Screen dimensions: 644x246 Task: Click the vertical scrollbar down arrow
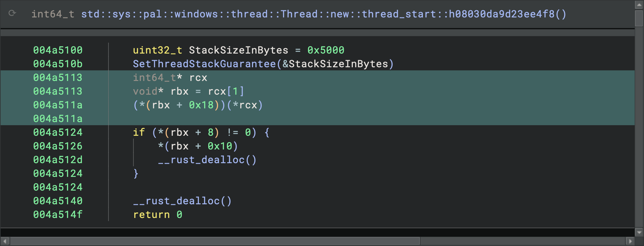click(639, 232)
